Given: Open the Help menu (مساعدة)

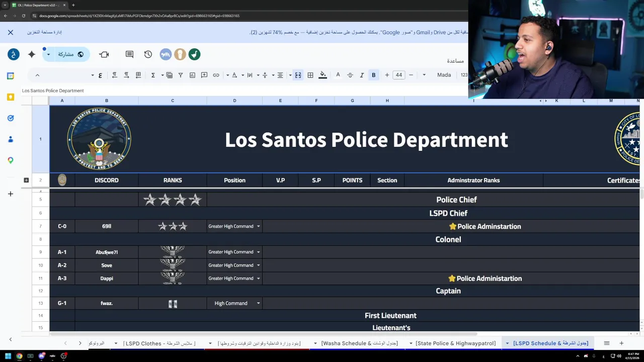Looking at the screenshot, I should 455,61.
